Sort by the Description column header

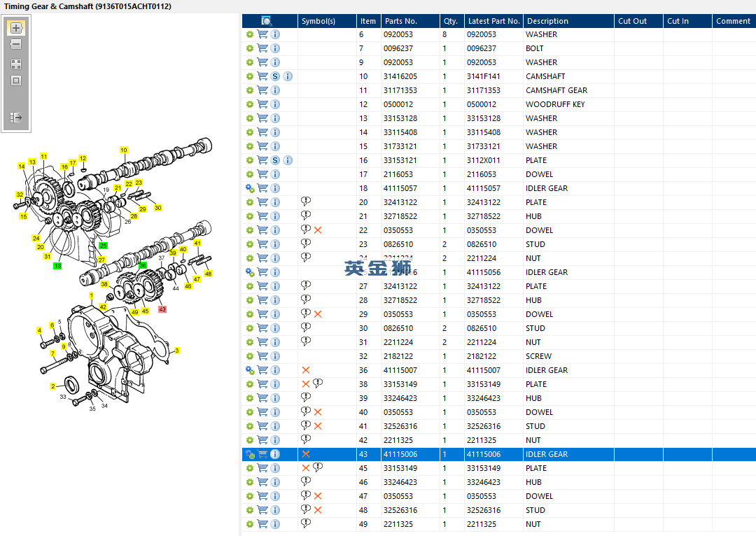(x=568, y=21)
